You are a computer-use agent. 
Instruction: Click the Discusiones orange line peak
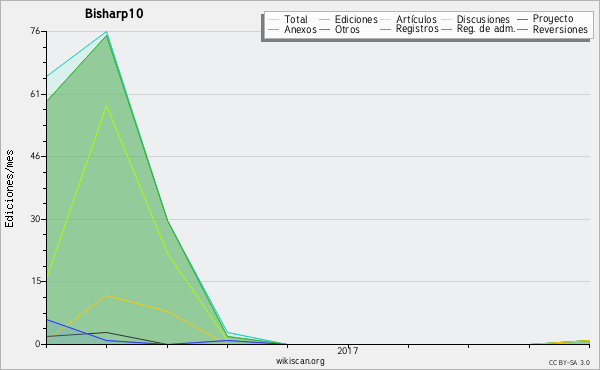click(106, 295)
